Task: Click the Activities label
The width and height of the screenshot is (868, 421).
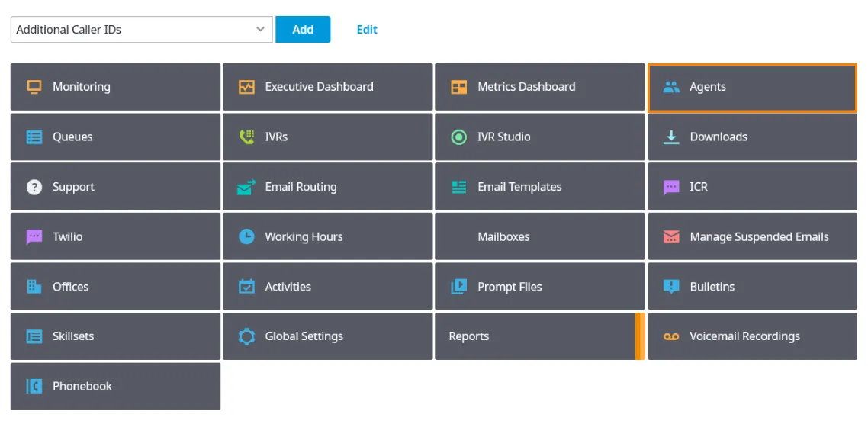Action: point(288,287)
